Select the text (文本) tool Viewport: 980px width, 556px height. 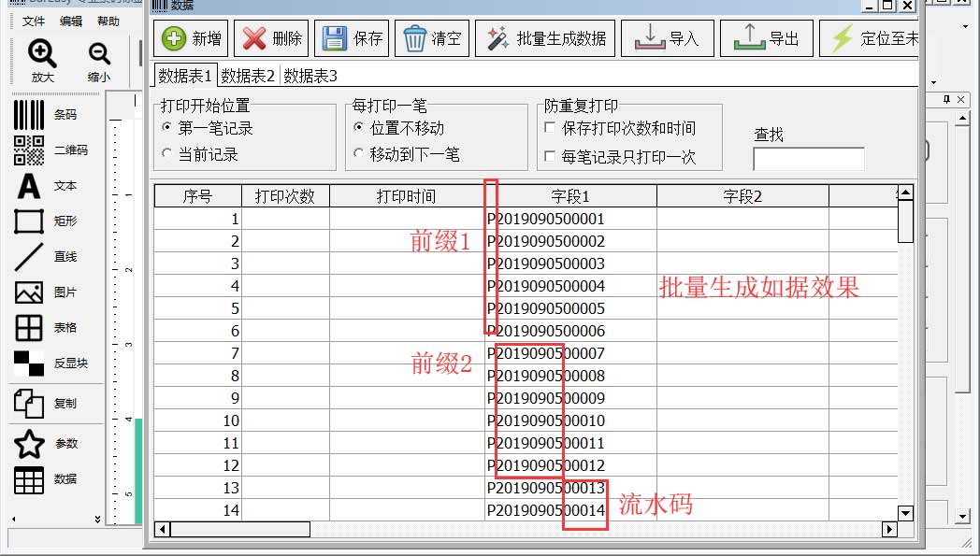29,186
